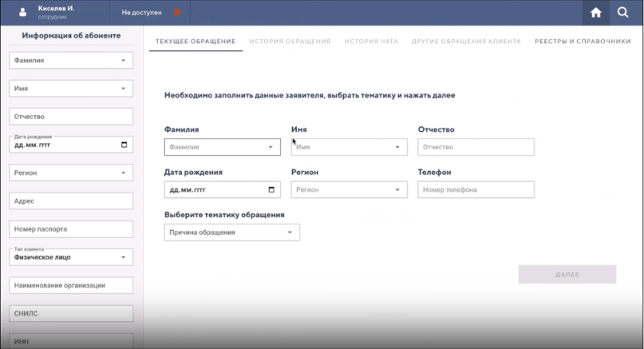The width and height of the screenshot is (644, 349).
Task: Open the home page icon
Action: [595, 13]
